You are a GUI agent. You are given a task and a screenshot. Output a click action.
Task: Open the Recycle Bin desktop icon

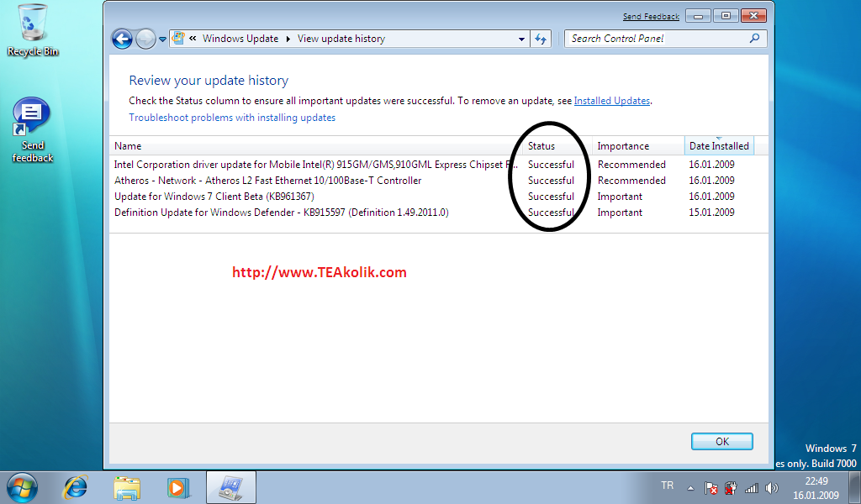pyautogui.click(x=33, y=30)
